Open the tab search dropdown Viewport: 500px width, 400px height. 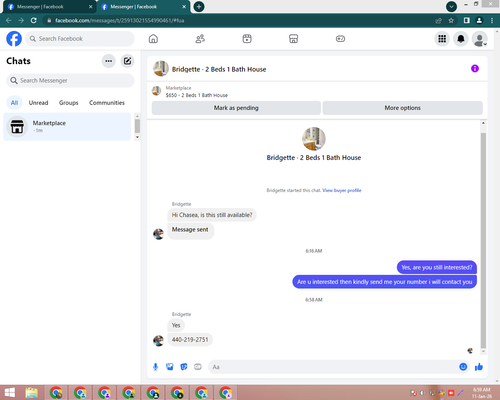coord(451,7)
